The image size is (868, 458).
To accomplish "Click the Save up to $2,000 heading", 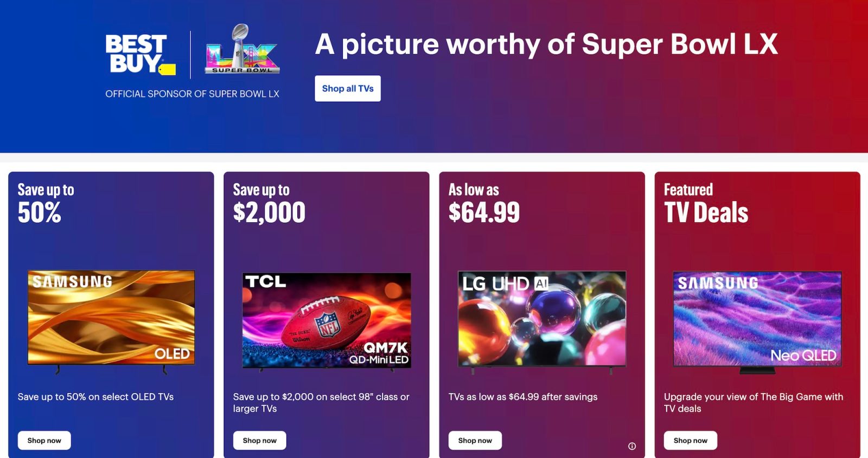I will [x=269, y=202].
